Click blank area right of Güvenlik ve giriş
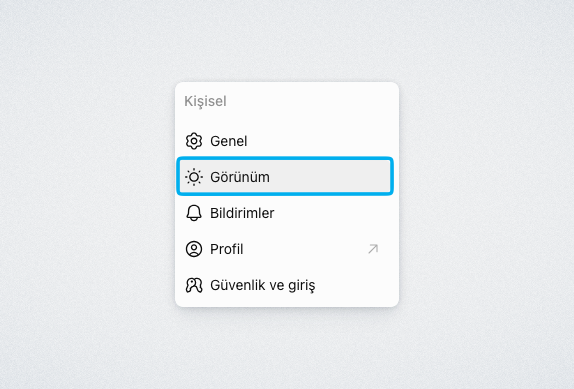This screenshot has height=389, width=574. 353,285
